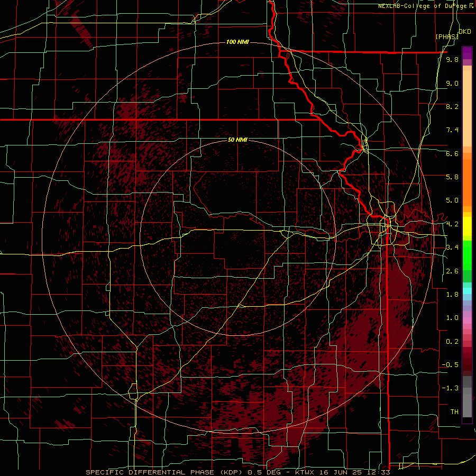Click the 9.0 value on color scale
Screen dimensions: 476x476
[x=452, y=83]
